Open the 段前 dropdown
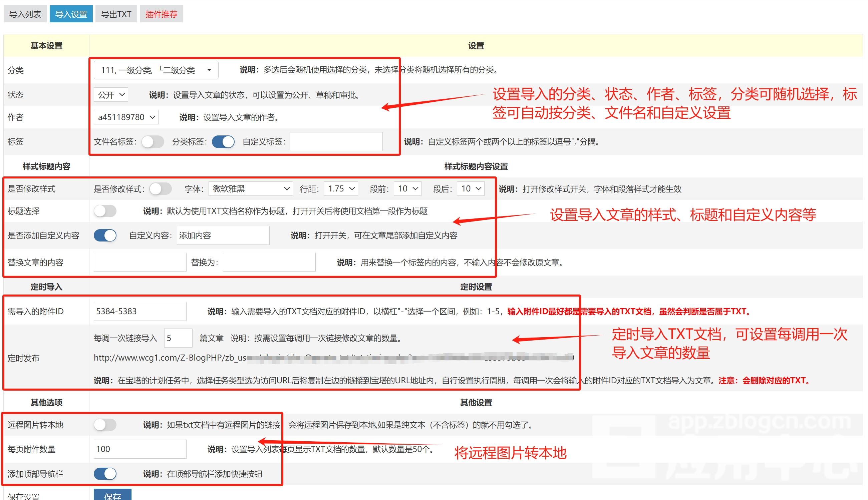Image resolution: width=868 pixels, height=500 pixels. [x=407, y=188]
